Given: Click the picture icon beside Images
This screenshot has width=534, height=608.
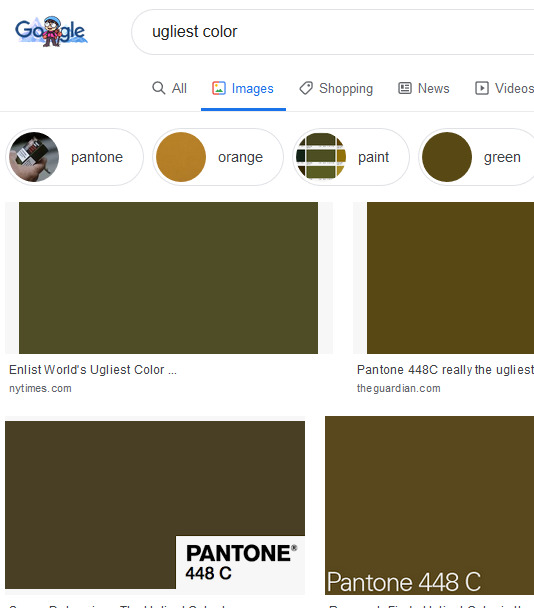Looking at the screenshot, I should 219,88.
